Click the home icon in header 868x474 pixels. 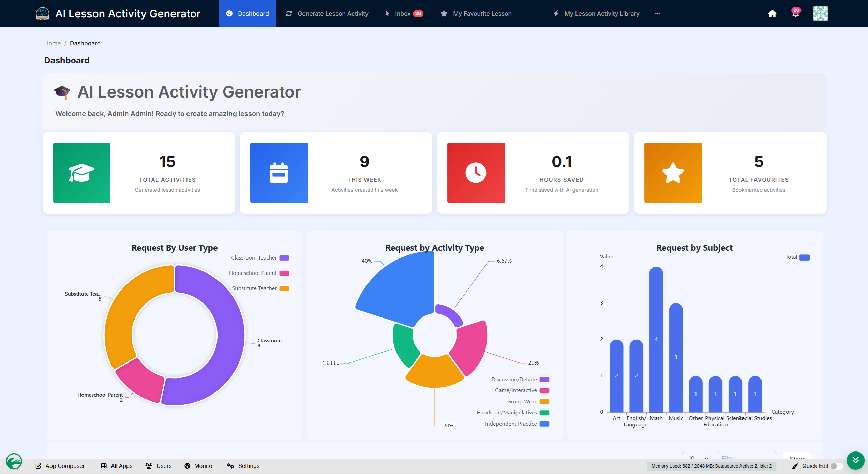(x=772, y=14)
